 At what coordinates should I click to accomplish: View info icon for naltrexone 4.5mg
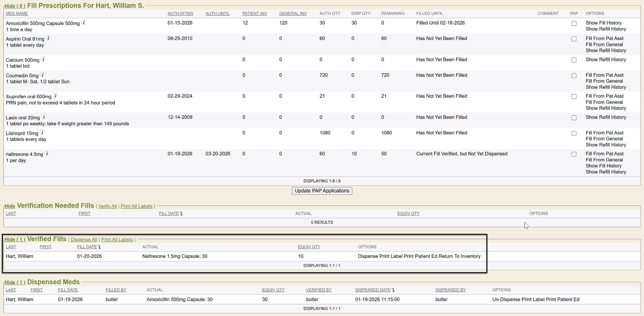[x=47, y=153]
